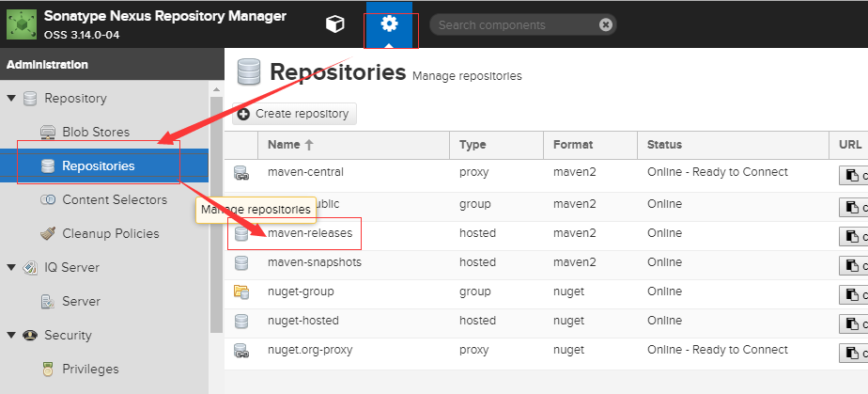Open Server under IQ Server
This screenshot has width=868, height=394.
[x=82, y=302]
